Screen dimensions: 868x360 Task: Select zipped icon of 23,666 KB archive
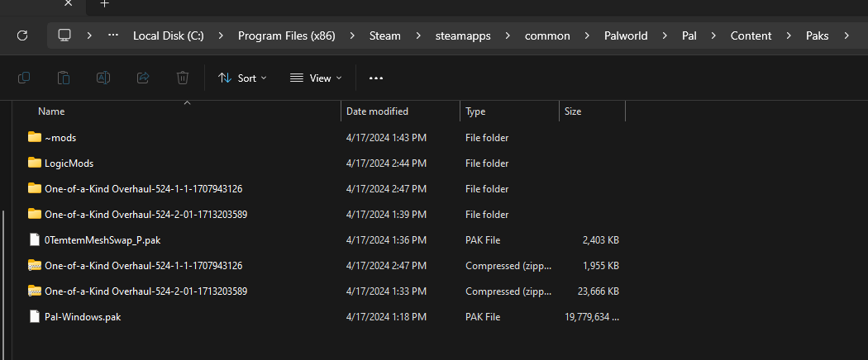click(x=35, y=291)
